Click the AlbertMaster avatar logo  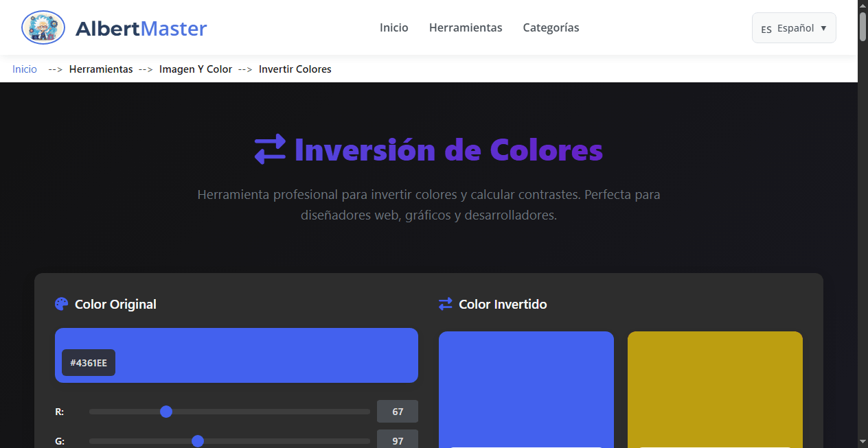click(x=43, y=27)
